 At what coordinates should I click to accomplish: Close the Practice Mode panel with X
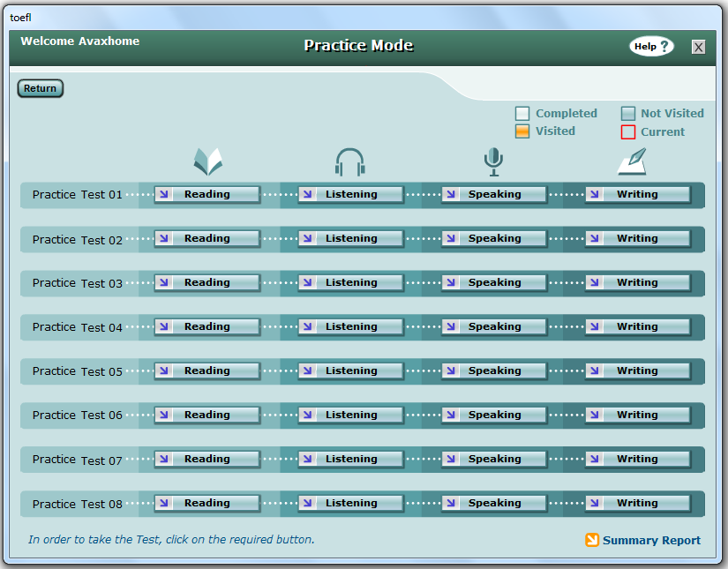(698, 48)
